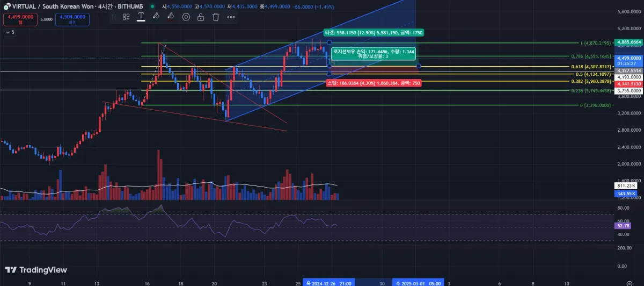Expand the collapsed indicator legend showing 5

coord(10,33)
